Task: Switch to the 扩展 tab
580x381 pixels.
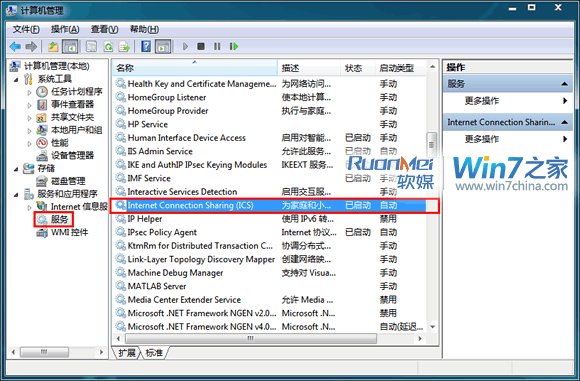Action: click(127, 353)
